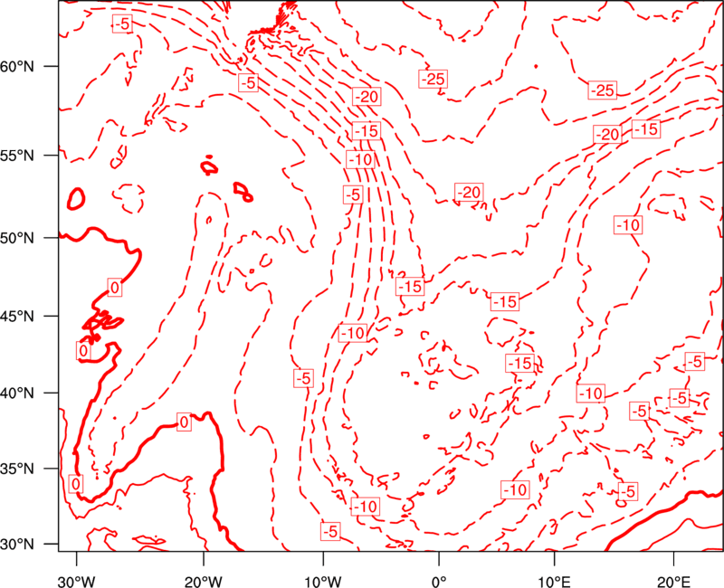
Task: Pick the 35°N latitude axis label
Action: [x=17, y=469]
